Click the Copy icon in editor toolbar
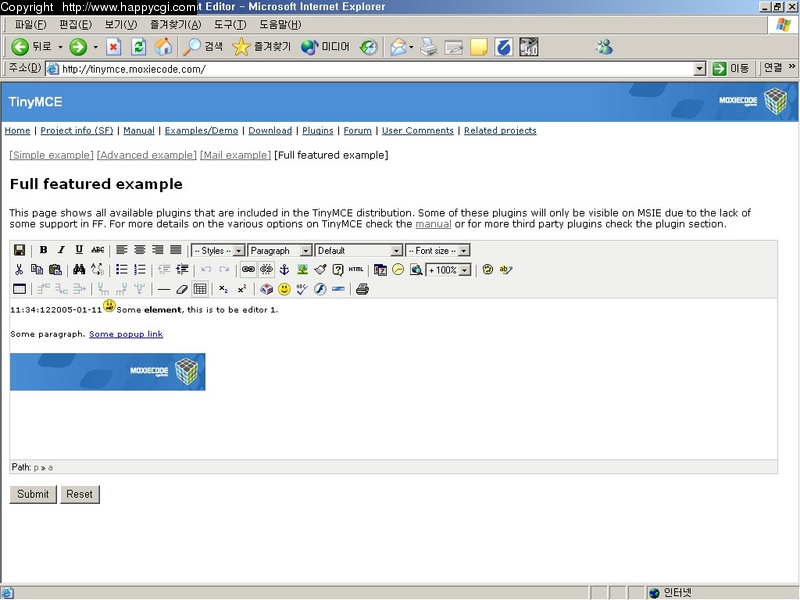This screenshot has height=600, width=800. [x=37, y=269]
